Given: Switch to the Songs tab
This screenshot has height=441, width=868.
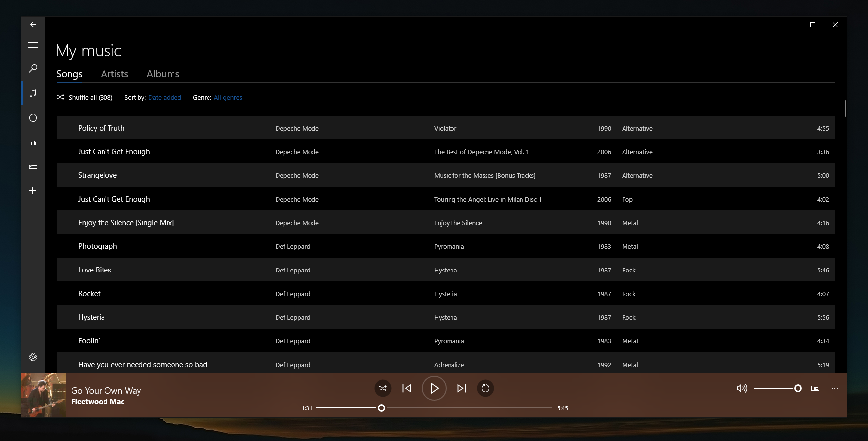Looking at the screenshot, I should (69, 74).
